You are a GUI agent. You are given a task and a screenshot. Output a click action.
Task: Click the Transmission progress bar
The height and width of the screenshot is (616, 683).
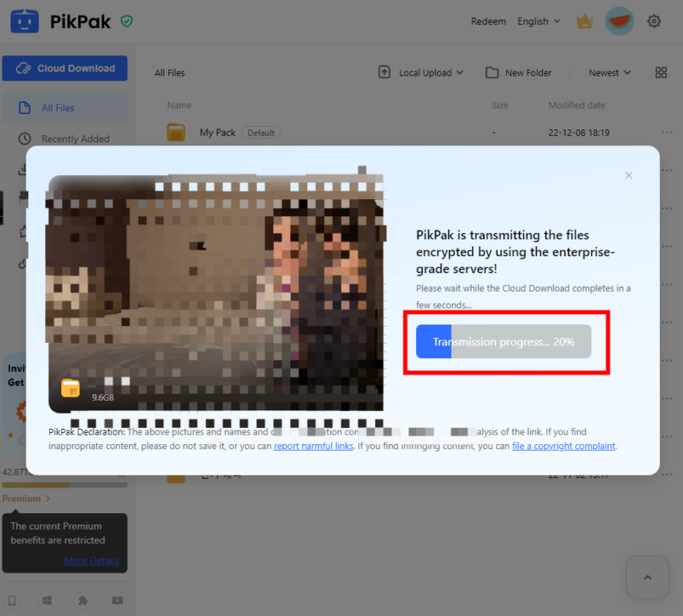pos(505,341)
